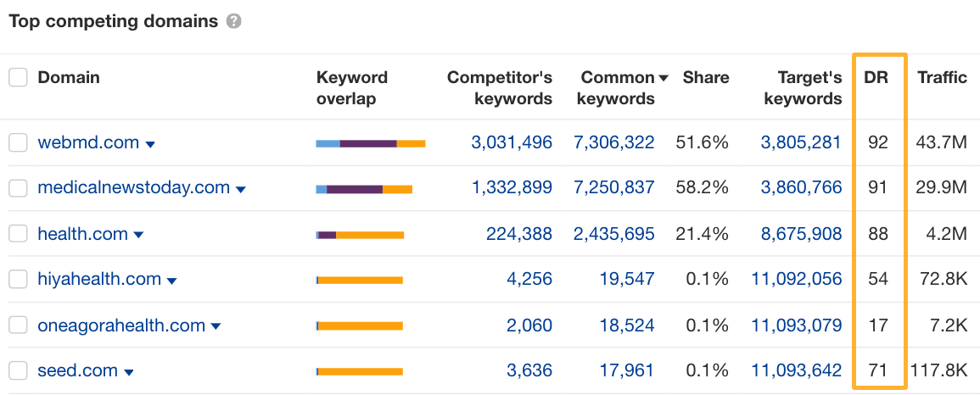The image size is (980, 395).
Task: Click the health.com keyword overlap bar
Action: 360,235
